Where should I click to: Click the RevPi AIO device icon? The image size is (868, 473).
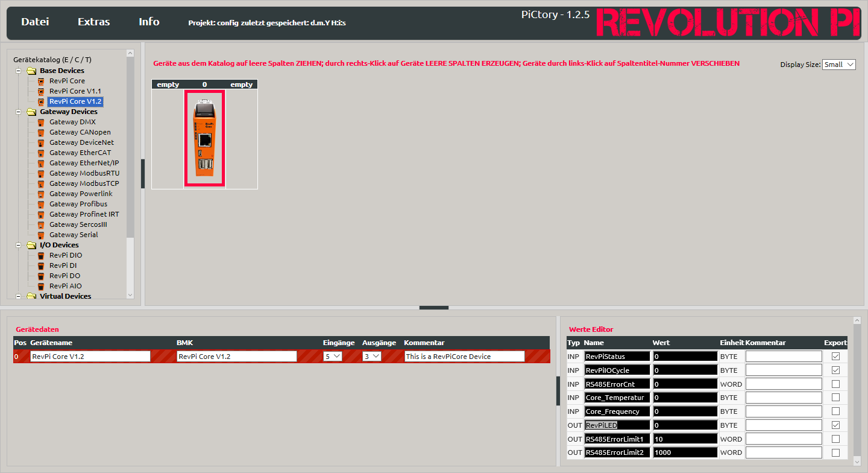[x=41, y=286]
